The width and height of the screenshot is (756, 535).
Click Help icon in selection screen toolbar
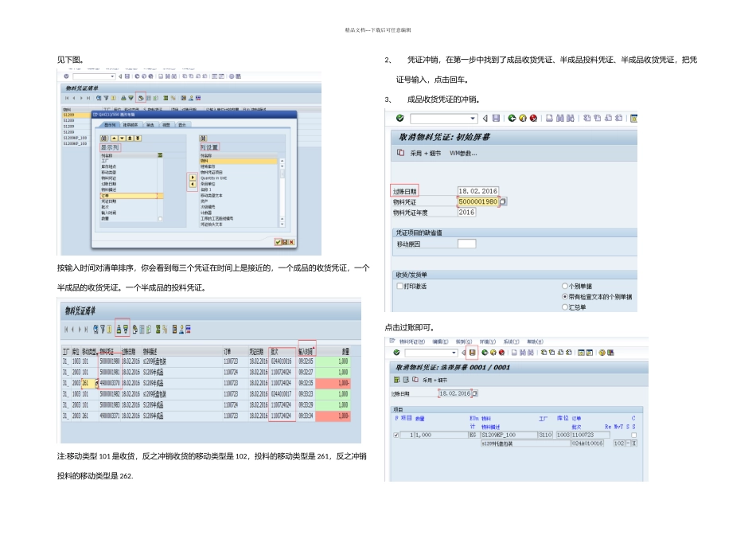pos(602,353)
